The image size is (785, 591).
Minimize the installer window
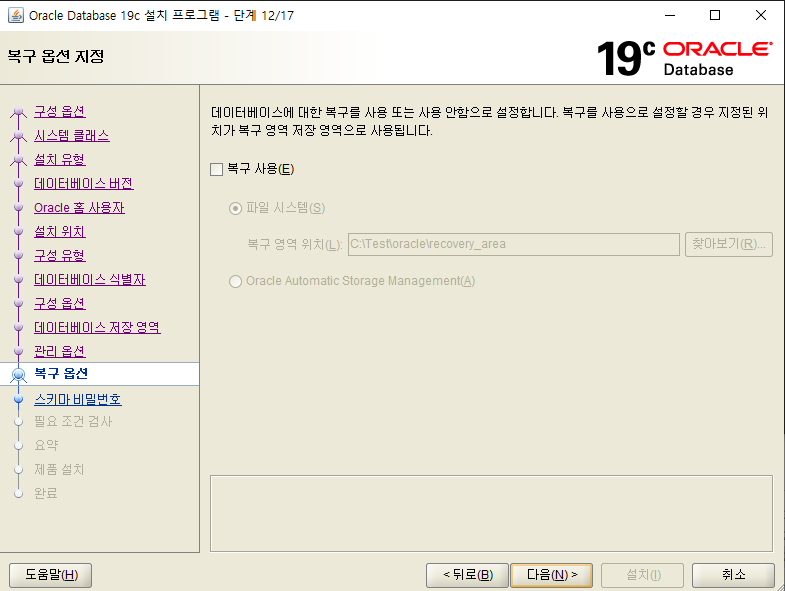tap(669, 16)
